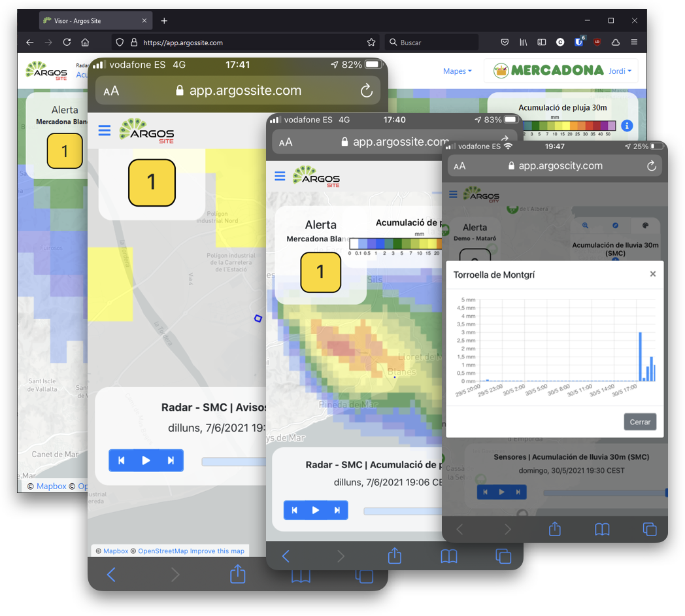This screenshot has height=616, width=685.
Task: Skip to the next radar frame on the 17:41 phone
Action: [171, 460]
